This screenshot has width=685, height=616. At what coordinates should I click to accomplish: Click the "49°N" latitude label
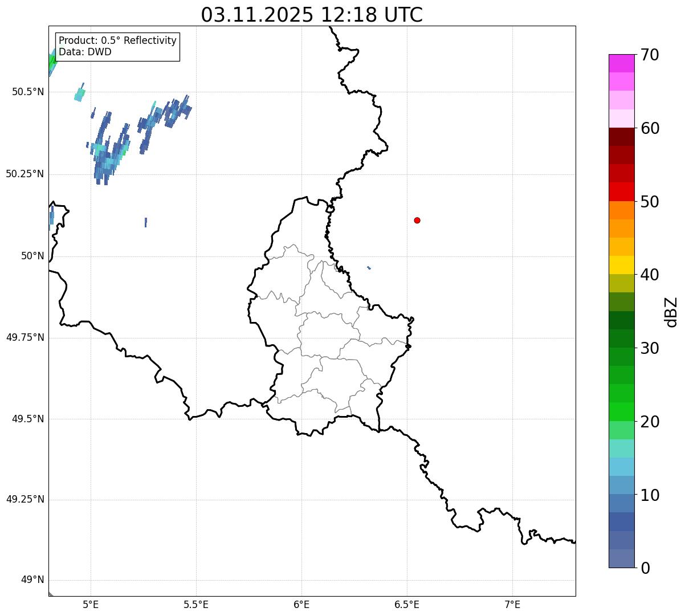click(32, 581)
